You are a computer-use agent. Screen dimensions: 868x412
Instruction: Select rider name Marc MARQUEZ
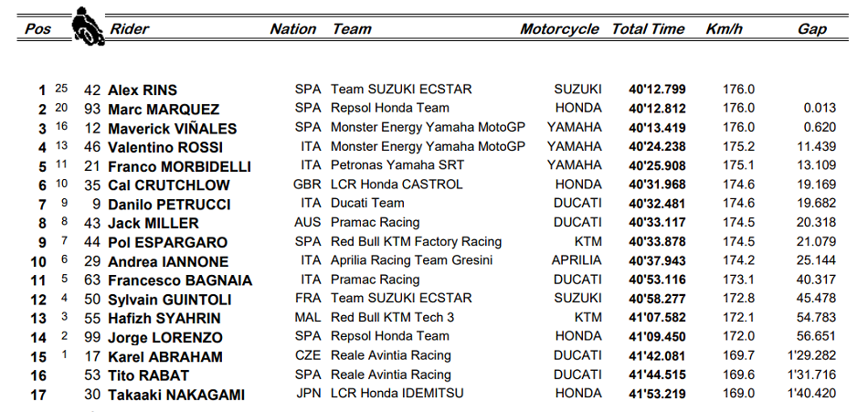tap(164, 110)
